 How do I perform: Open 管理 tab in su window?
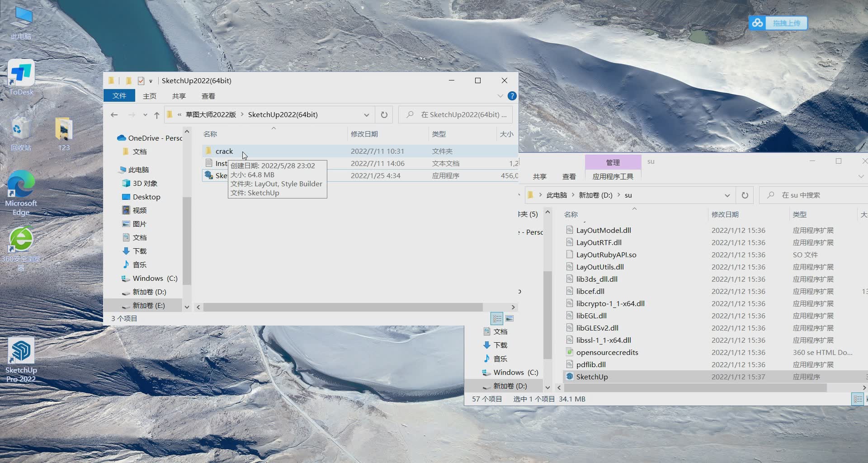click(613, 162)
